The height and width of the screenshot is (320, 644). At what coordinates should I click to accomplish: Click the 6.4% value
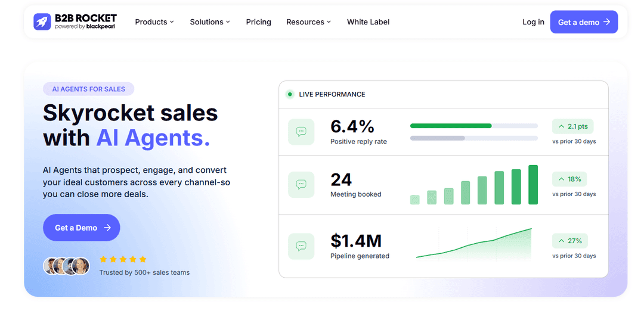click(352, 126)
